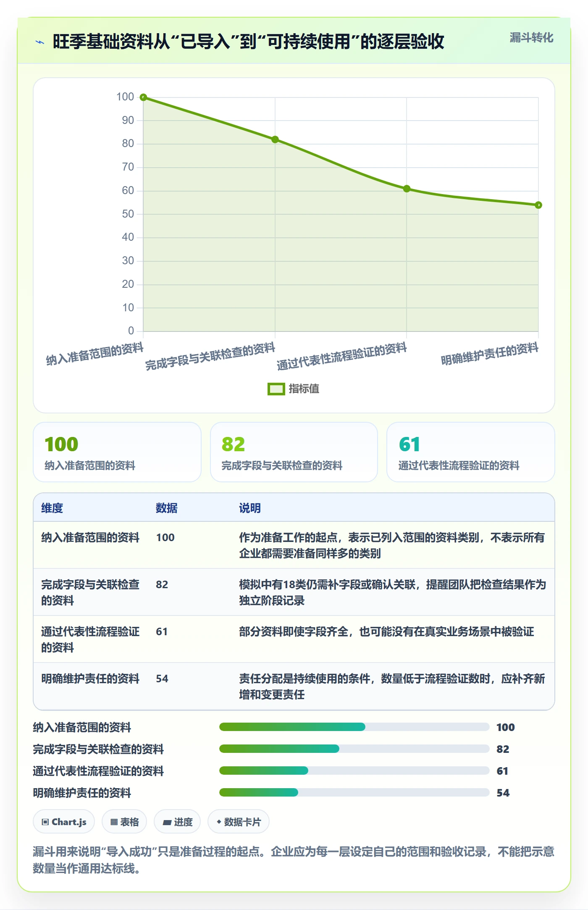Image resolution: width=588 pixels, height=910 pixels.
Task: Click the square icon in Chart.js chip
Action: click(45, 822)
